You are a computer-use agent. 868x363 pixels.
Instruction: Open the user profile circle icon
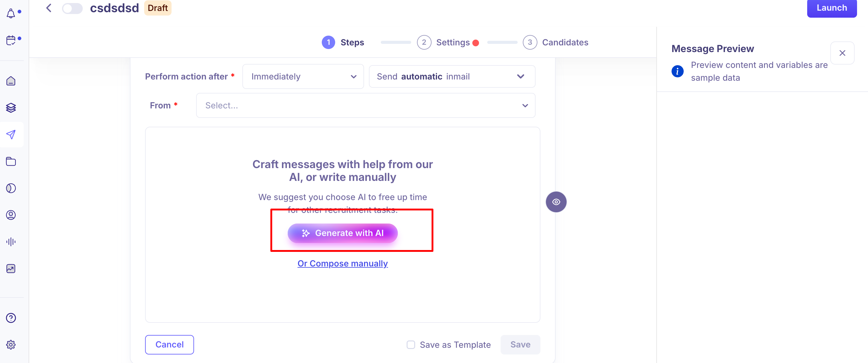pos(11,215)
